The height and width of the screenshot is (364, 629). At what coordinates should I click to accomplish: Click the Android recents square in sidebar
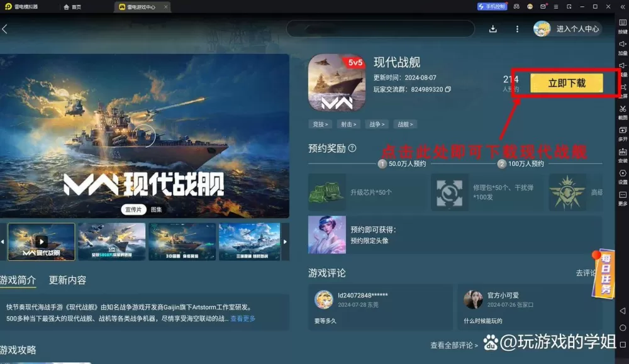[623, 345]
